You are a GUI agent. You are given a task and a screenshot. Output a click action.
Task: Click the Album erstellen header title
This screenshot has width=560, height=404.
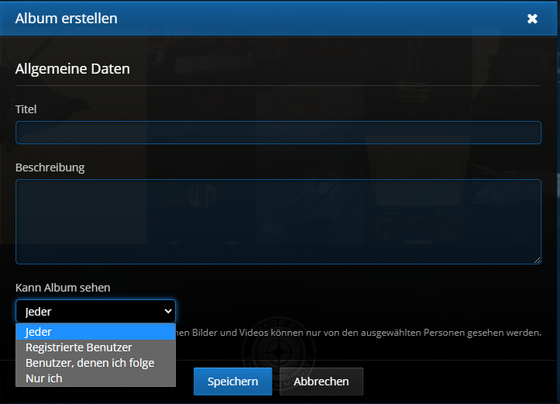pos(66,19)
